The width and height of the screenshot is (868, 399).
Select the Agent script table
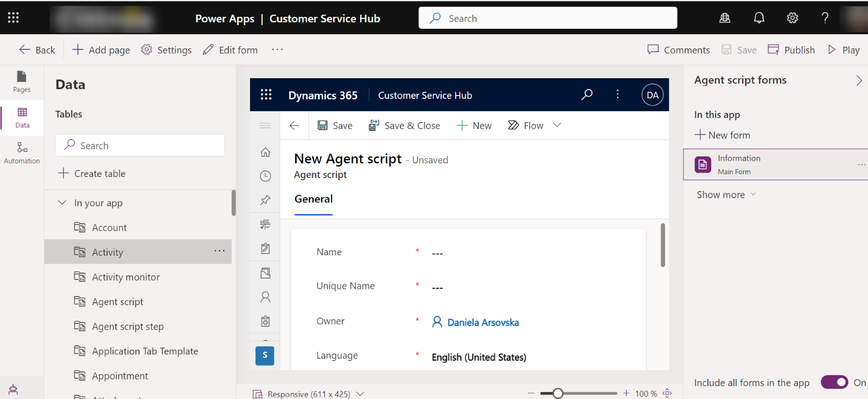(117, 302)
